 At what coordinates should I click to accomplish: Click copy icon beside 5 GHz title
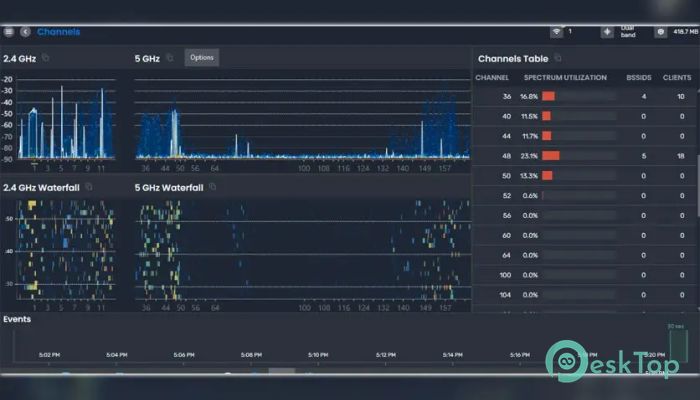tap(170, 58)
